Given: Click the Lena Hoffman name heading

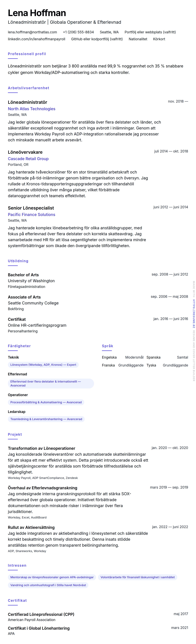Looking at the screenshot, I should 37,13.
